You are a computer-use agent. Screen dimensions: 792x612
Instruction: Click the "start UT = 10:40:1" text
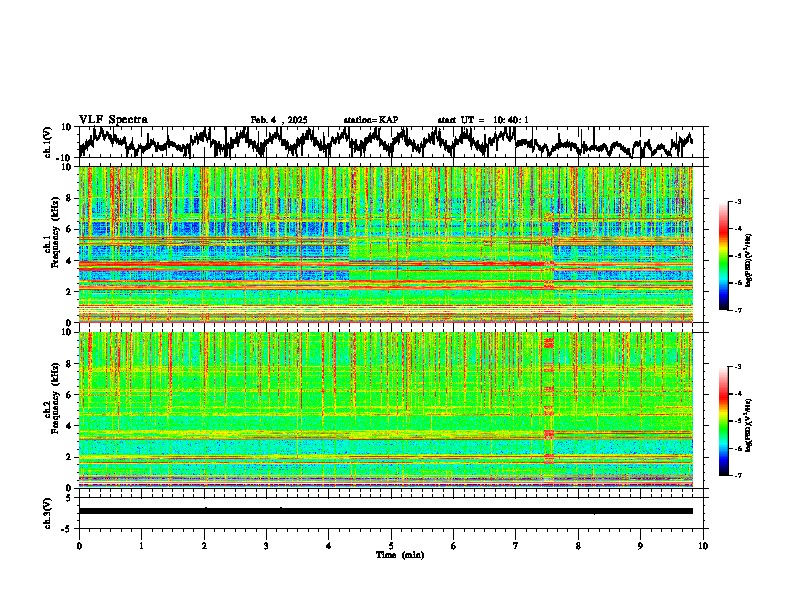click(483, 120)
